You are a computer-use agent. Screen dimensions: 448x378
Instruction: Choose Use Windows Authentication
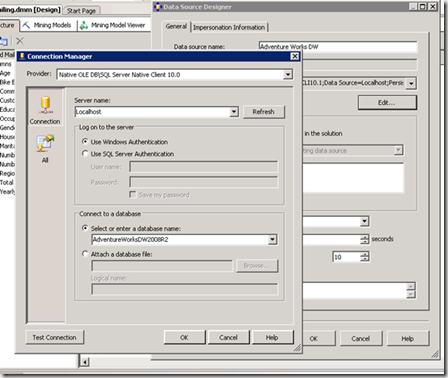click(85, 142)
